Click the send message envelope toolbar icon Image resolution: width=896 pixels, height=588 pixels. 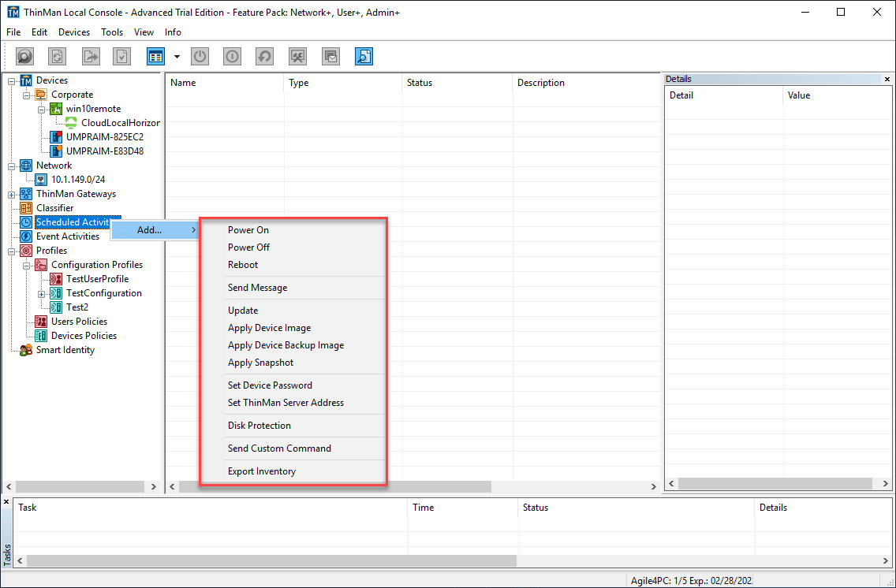coord(330,57)
